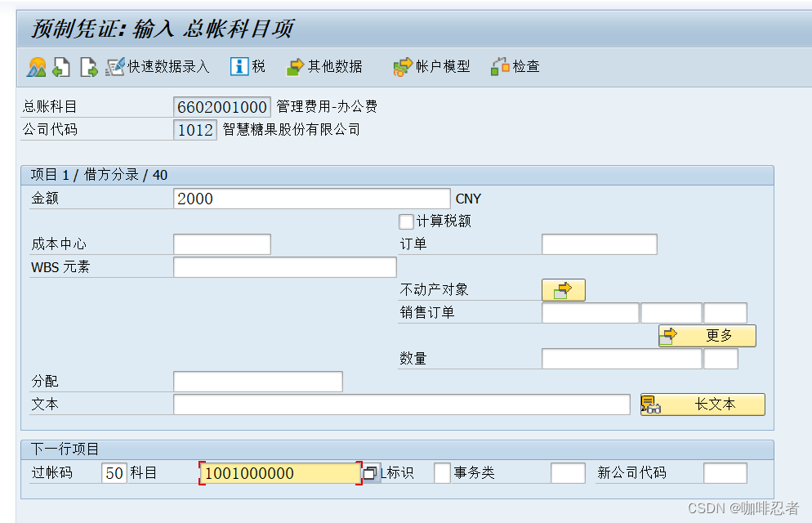This screenshot has width=812, height=523.
Task: Click the 成本中心 input field
Action: pos(222,244)
